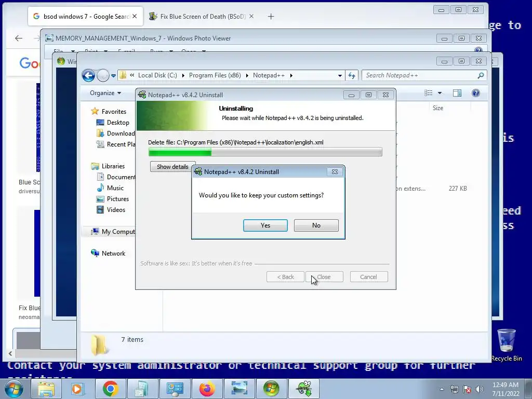Select Network in the navigation pane

coord(108,253)
